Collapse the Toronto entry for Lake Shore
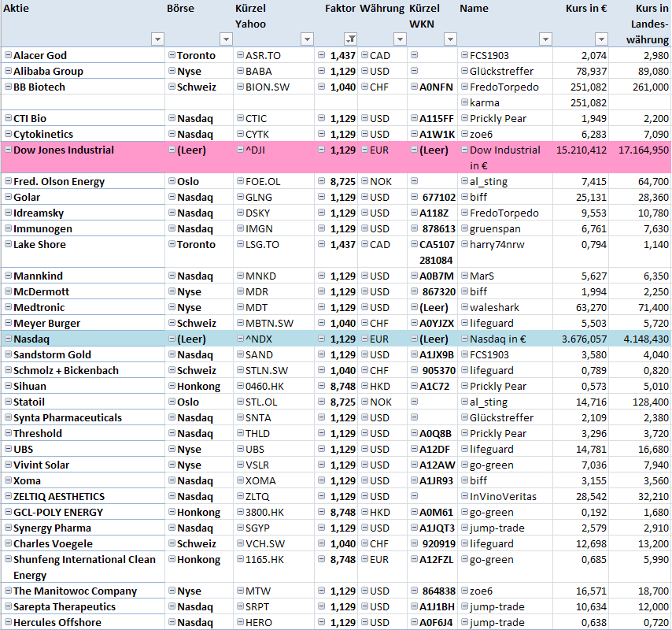 172,245
